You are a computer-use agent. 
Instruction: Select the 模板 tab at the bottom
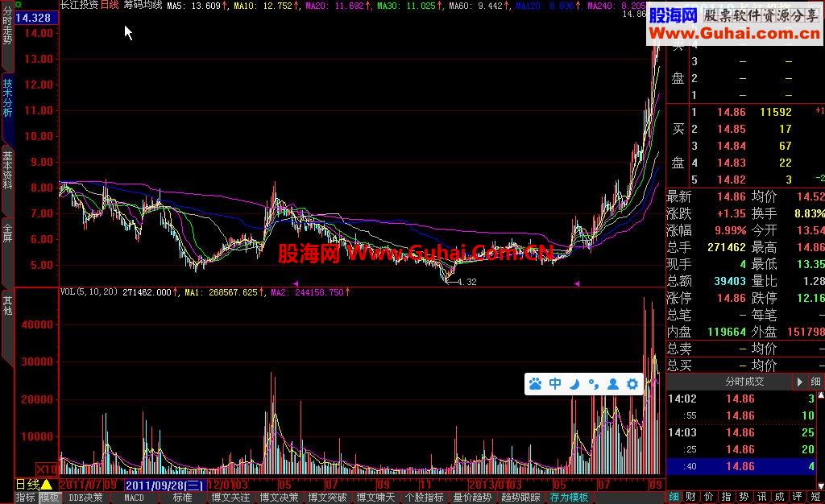coord(49,498)
